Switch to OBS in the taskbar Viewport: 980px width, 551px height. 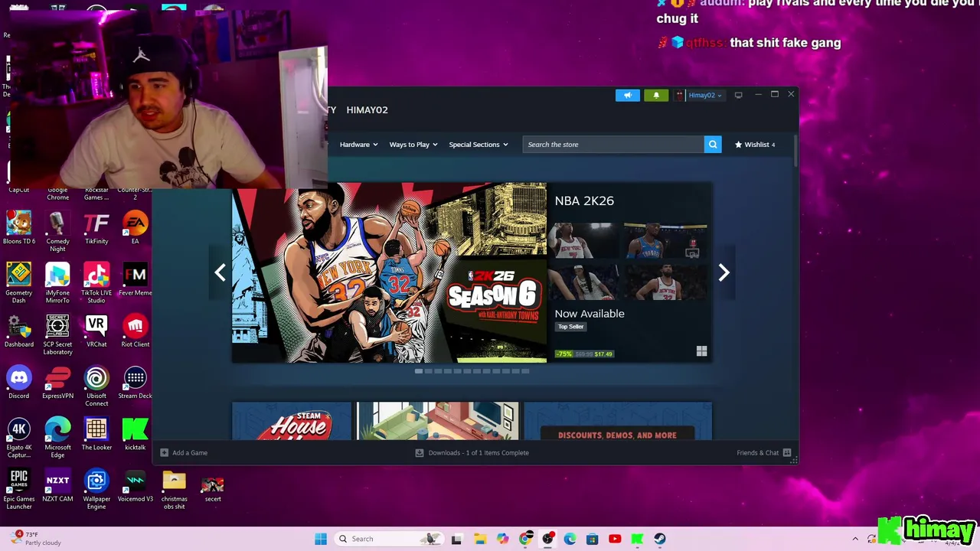pyautogui.click(x=547, y=539)
